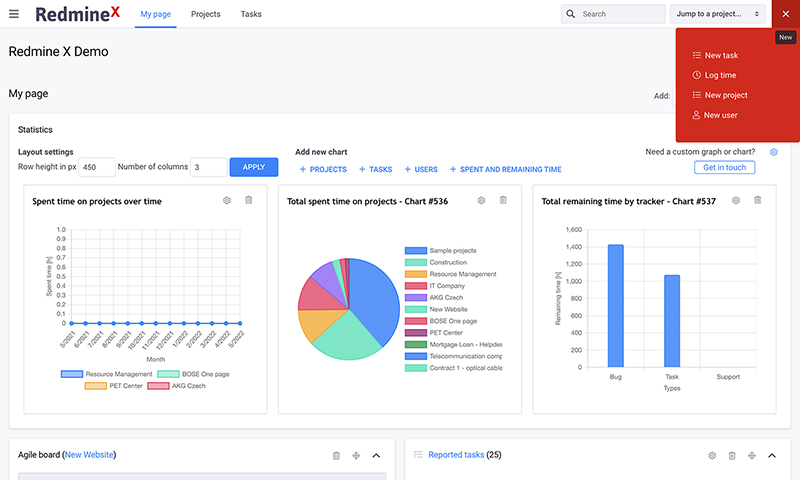Click the Get in touch button
The width and height of the screenshot is (800, 480).
[x=724, y=167]
